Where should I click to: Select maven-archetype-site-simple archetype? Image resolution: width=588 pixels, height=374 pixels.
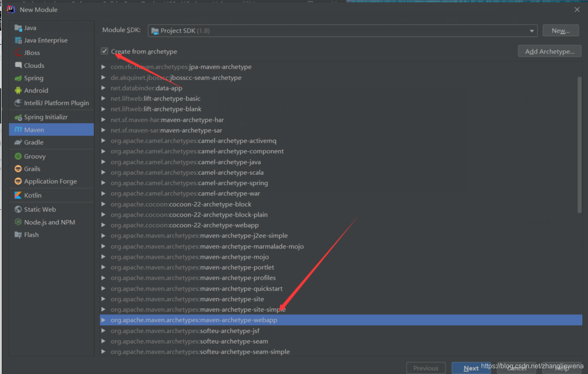tap(341, 310)
